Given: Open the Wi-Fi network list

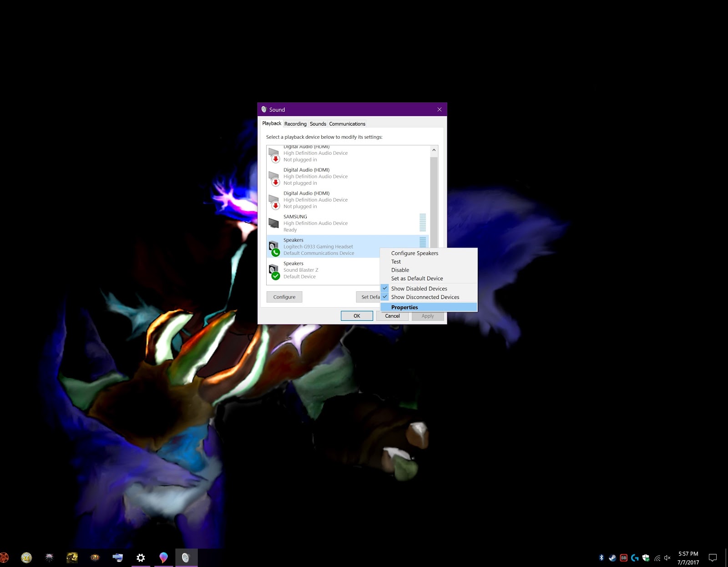Looking at the screenshot, I should tap(657, 557).
